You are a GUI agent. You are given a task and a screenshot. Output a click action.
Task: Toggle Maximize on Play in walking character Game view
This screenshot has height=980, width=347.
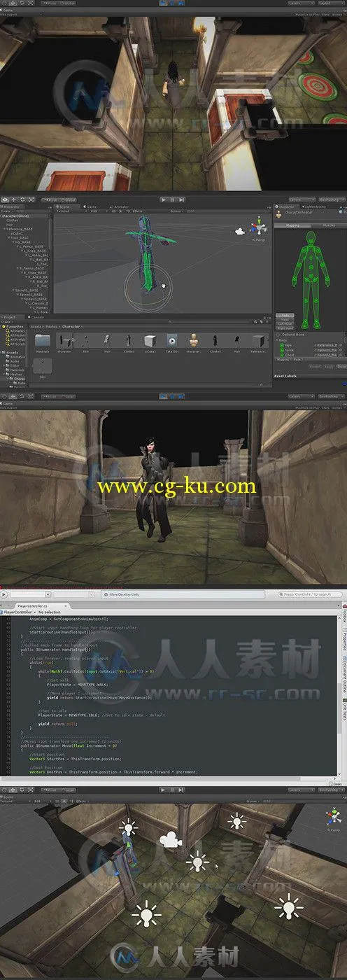click(307, 407)
